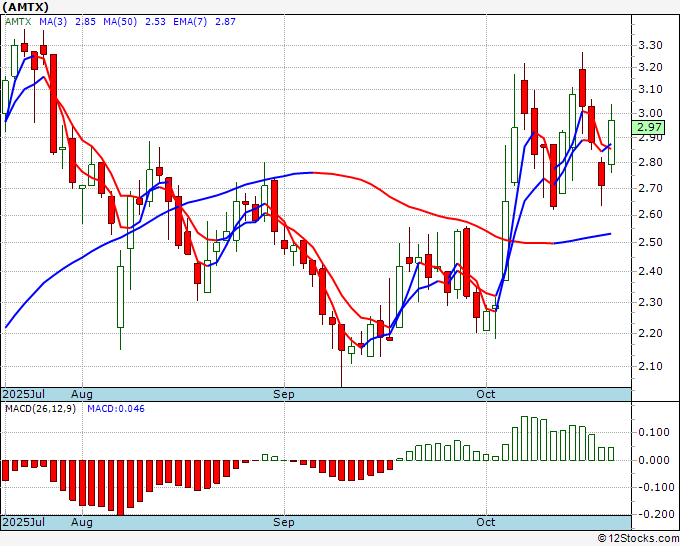Viewport: 680px width, 546px height.
Task: Click the 3.30 price axis label
Action: 650,45
